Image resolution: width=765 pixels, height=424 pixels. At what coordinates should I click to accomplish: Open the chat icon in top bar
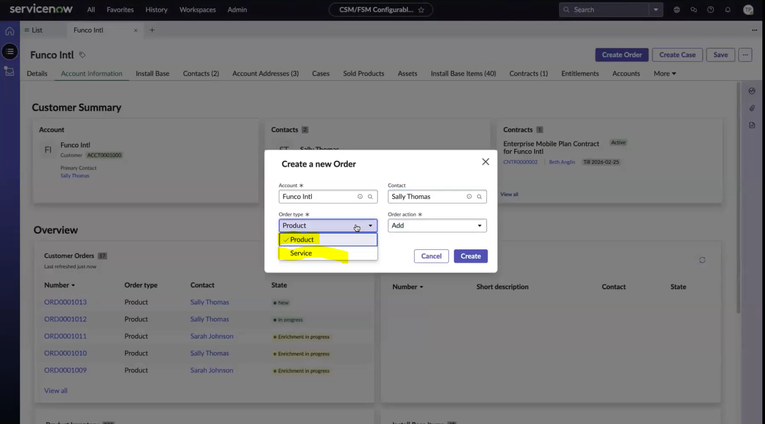point(694,10)
